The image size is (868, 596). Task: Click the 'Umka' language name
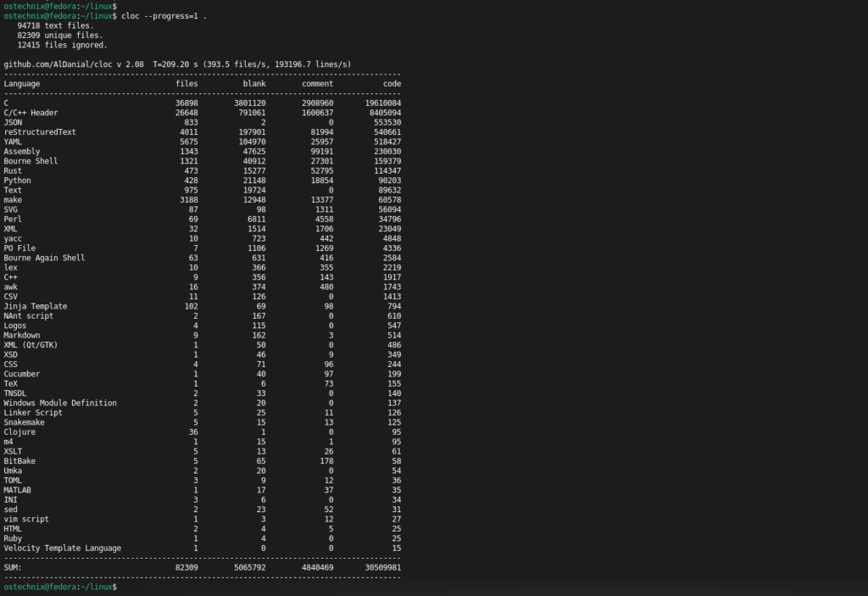click(13, 471)
